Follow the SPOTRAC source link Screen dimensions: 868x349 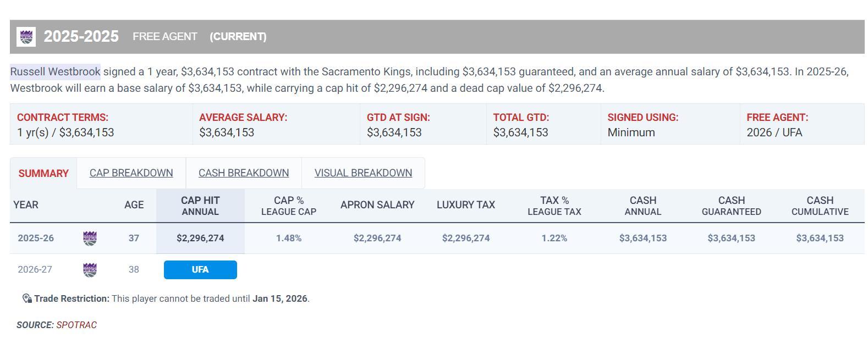tap(76, 325)
